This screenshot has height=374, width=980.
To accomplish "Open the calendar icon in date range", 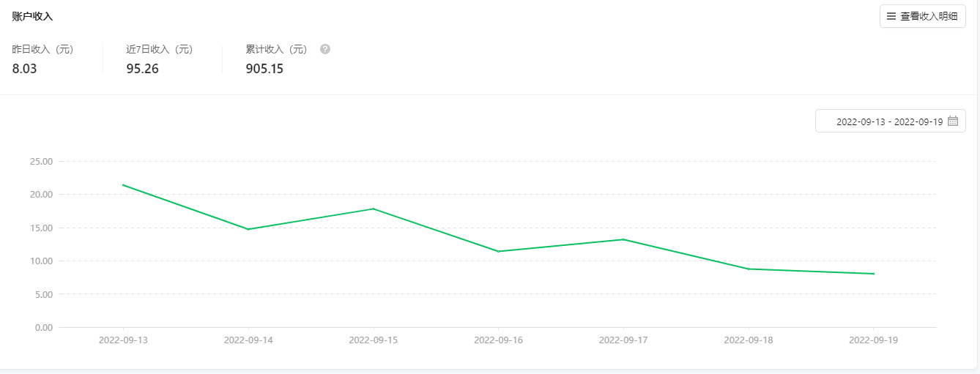I will click(x=953, y=121).
